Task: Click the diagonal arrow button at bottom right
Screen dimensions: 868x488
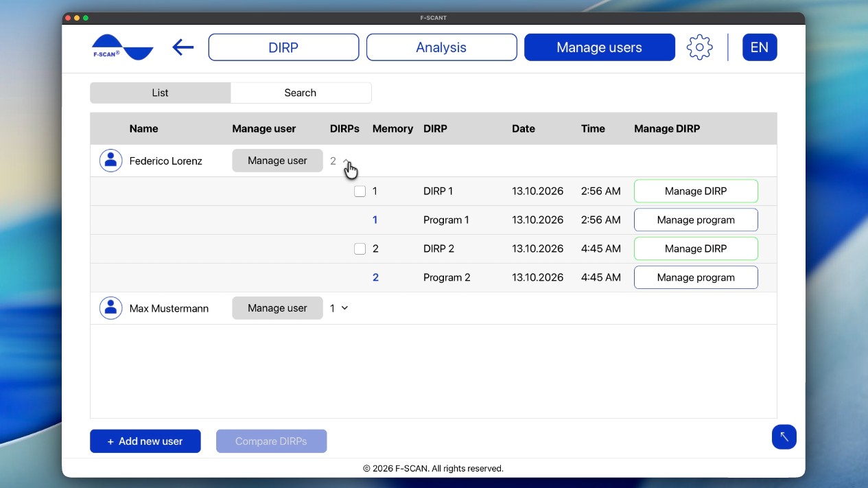Action: [784, 437]
